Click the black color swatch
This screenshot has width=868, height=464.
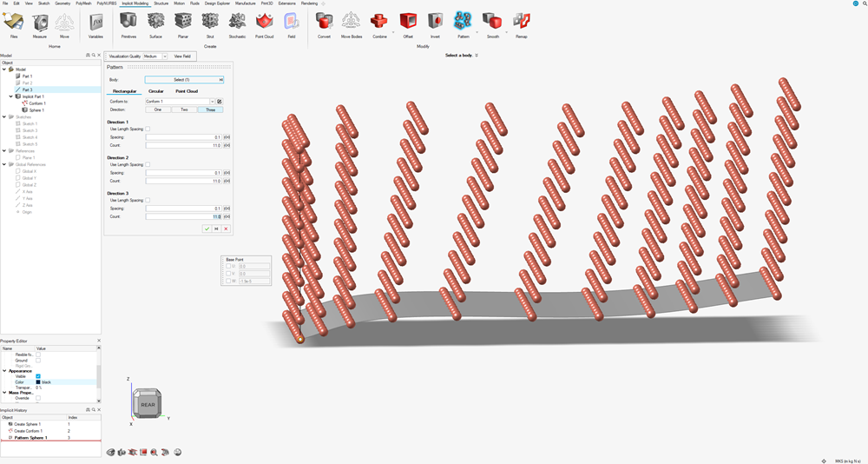coord(38,382)
